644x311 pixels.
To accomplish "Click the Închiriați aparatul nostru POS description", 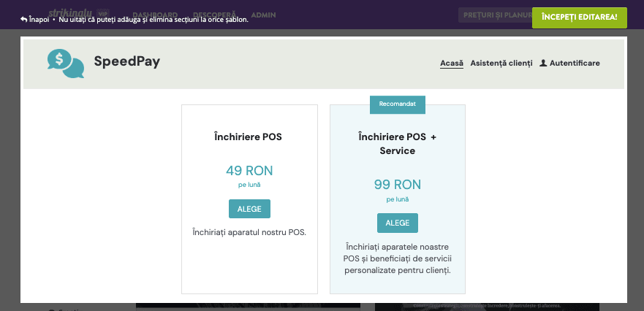I will 249,233.
